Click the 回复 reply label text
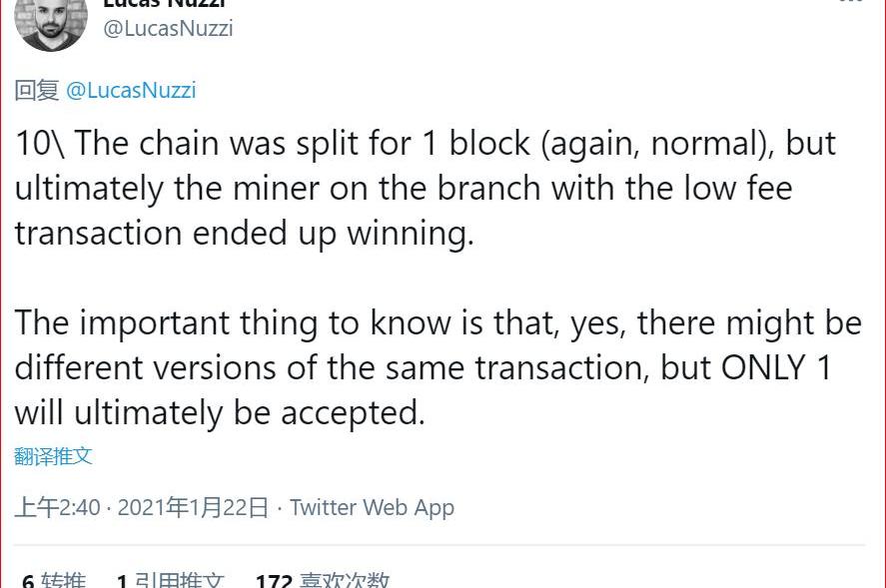 click(37, 91)
